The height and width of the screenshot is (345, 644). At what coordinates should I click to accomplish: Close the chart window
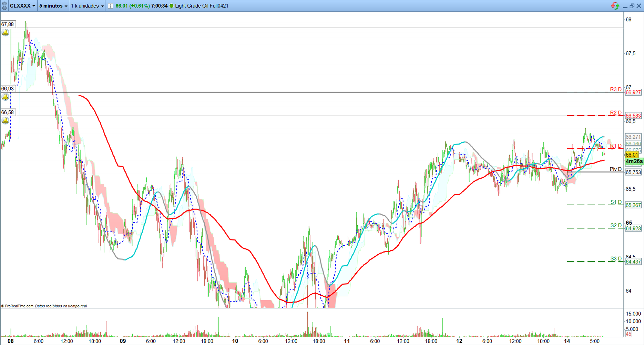pos(638,6)
